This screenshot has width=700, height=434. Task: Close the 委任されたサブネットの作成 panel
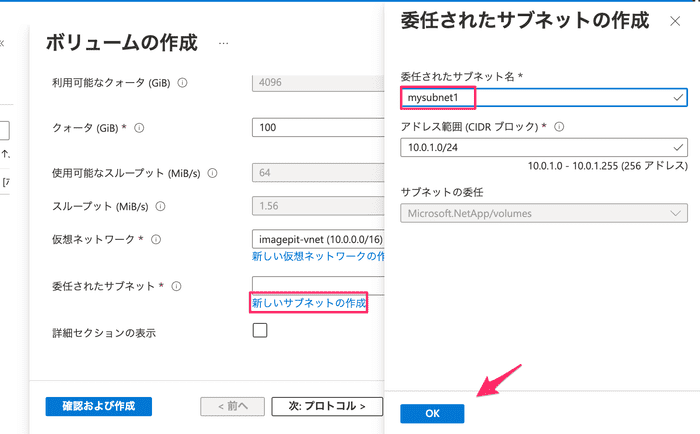[675, 21]
